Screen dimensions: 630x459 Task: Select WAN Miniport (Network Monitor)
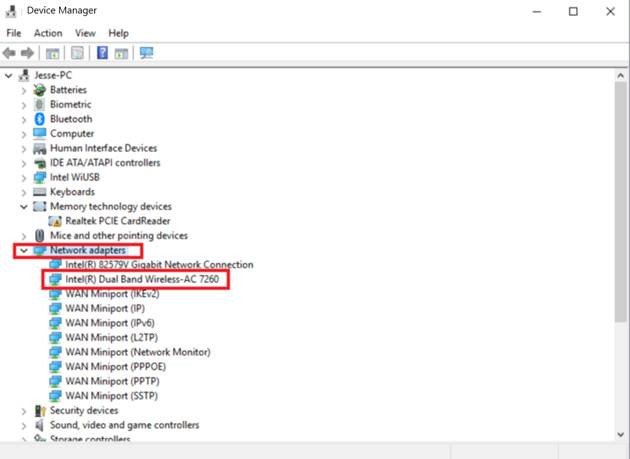click(138, 352)
